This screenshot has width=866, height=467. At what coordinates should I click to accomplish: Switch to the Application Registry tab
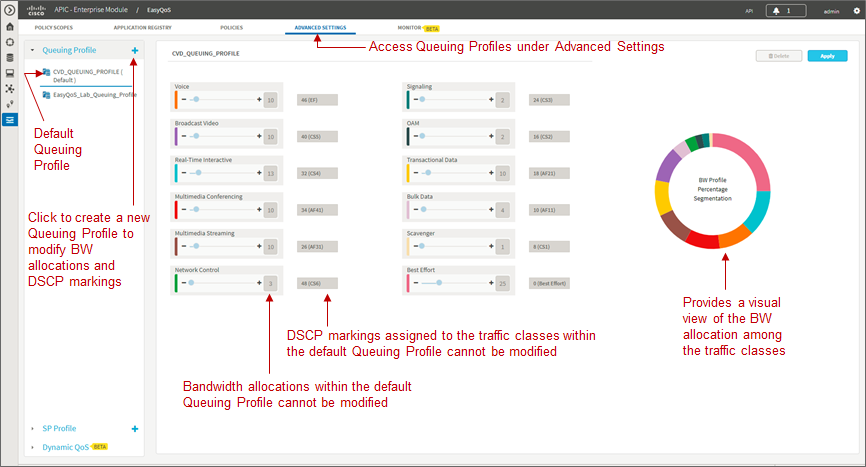click(142, 28)
